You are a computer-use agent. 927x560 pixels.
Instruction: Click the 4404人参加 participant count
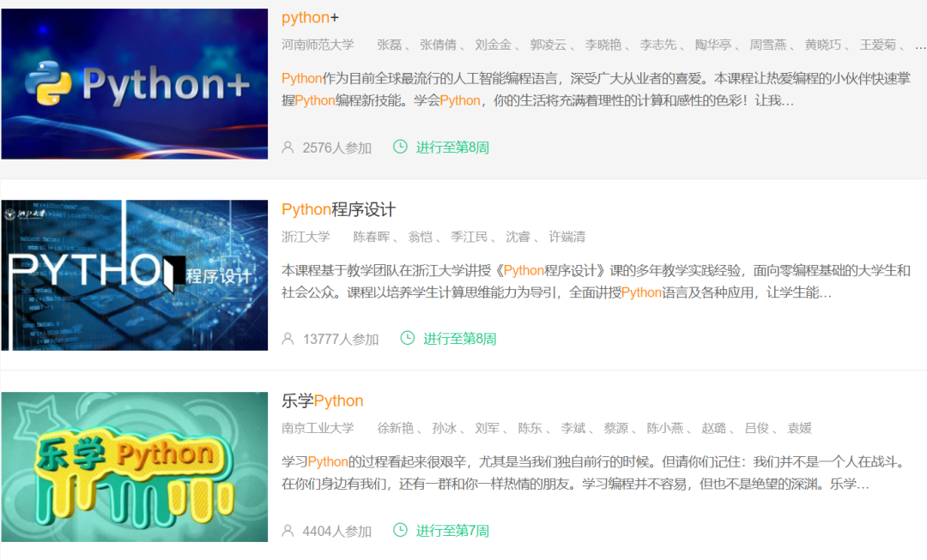click(337, 531)
